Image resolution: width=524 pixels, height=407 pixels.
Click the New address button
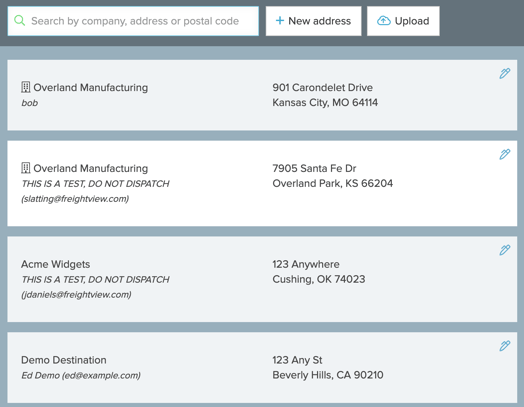coord(313,21)
